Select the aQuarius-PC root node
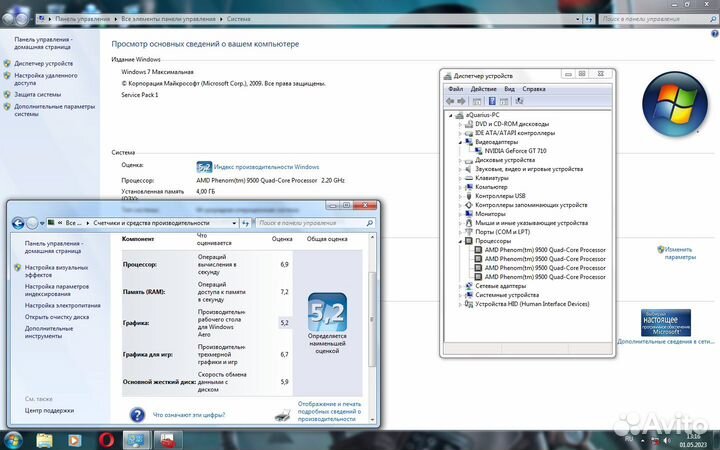The image size is (720, 450). tap(482, 115)
